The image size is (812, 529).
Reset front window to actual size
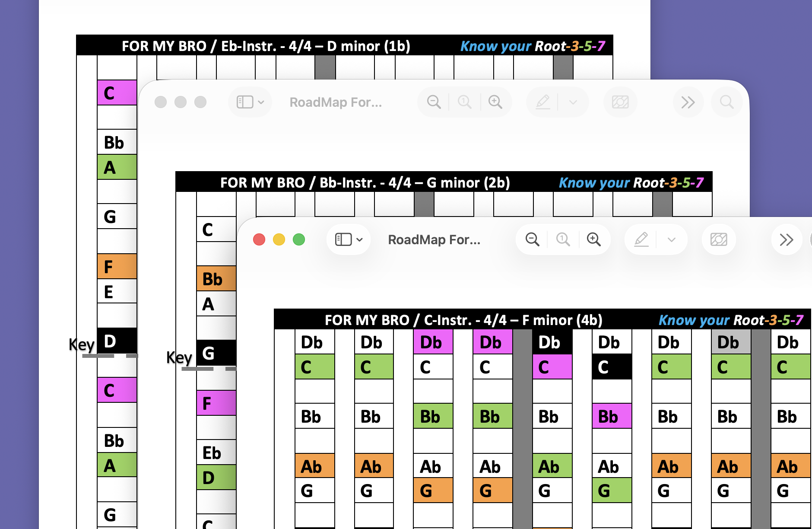563,239
